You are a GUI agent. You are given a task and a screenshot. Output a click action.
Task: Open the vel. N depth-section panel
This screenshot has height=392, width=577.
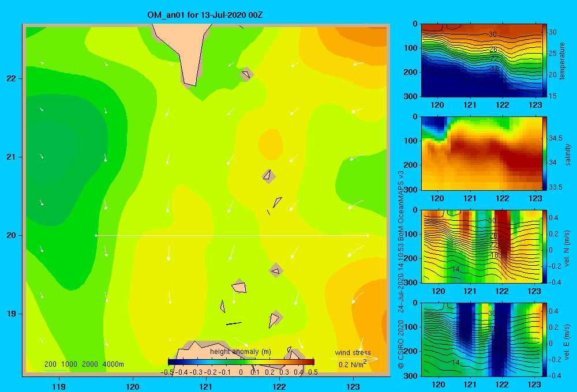coord(481,246)
